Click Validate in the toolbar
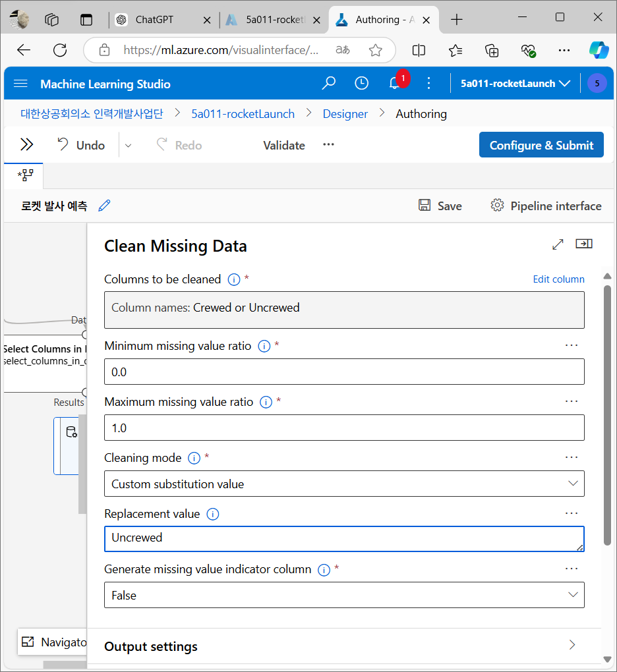 pos(284,146)
